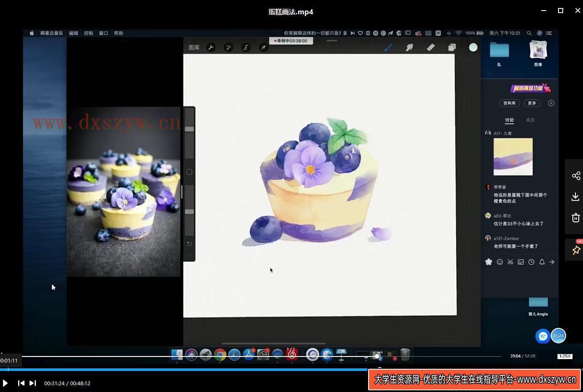Open the 网易云音乐 menu
This screenshot has width=583, height=392.
(x=52, y=33)
